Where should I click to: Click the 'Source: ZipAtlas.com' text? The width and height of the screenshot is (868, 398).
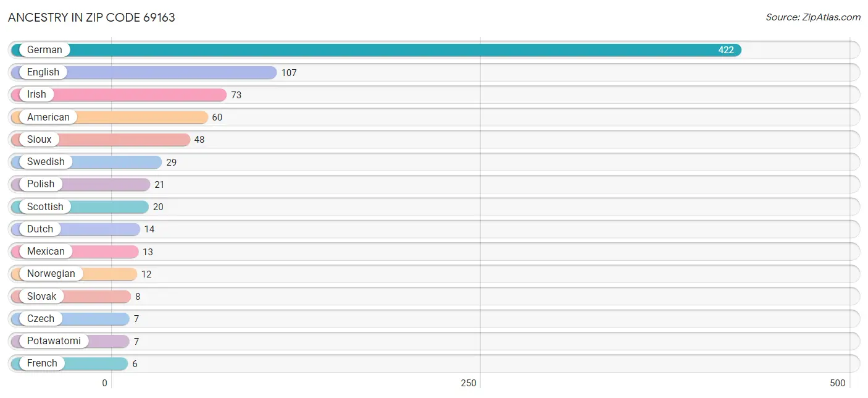coord(813,17)
